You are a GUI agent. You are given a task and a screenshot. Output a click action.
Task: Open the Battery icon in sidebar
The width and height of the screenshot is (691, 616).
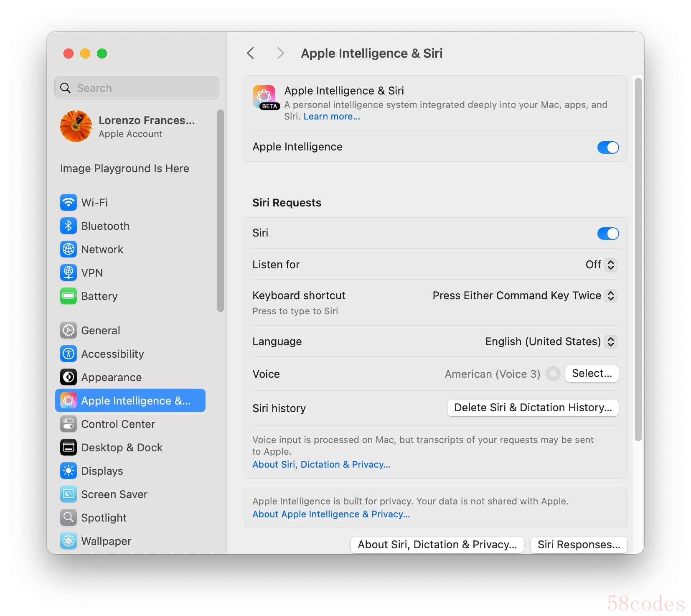(68, 296)
